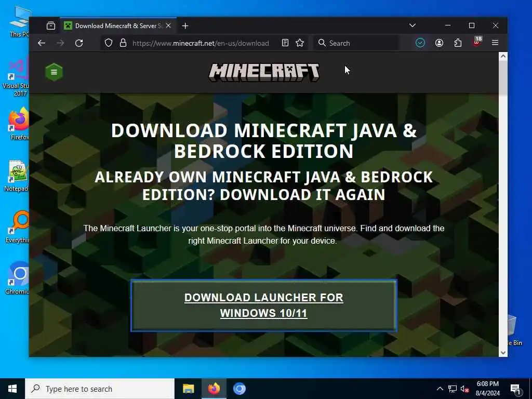This screenshot has width=532, height=399.
Task: Open File Explorer from taskbar
Action: click(188, 389)
